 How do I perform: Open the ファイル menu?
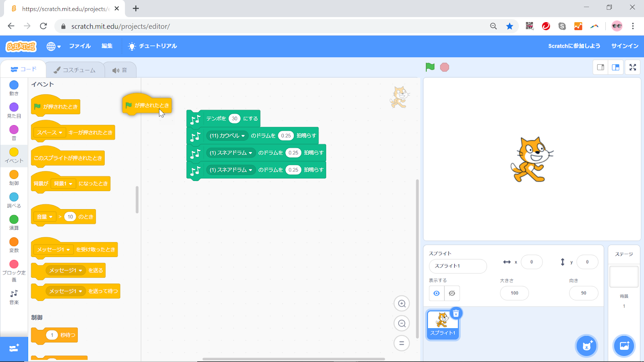(x=80, y=46)
